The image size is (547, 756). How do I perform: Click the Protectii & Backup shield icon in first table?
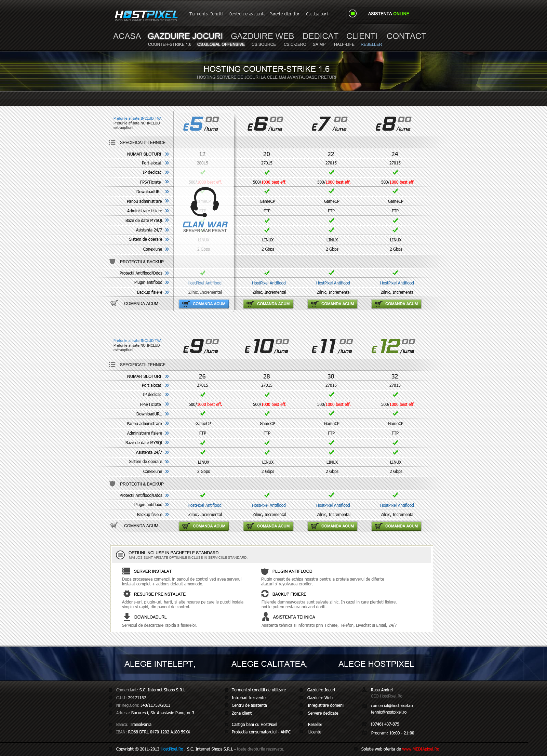click(x=112, y=262)
